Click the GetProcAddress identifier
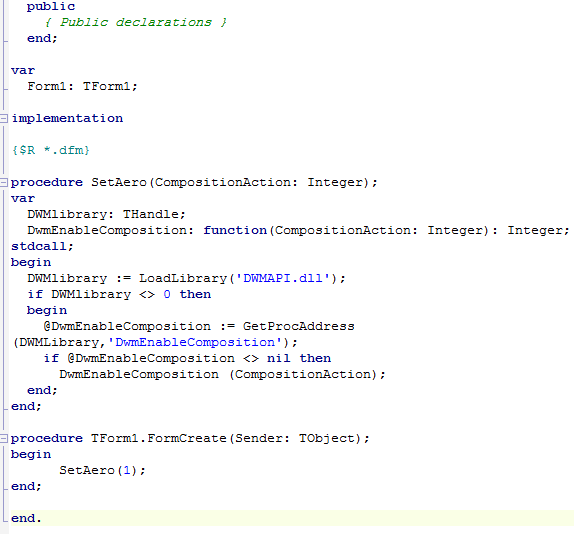574x534 pixels. tap(299, 326)
